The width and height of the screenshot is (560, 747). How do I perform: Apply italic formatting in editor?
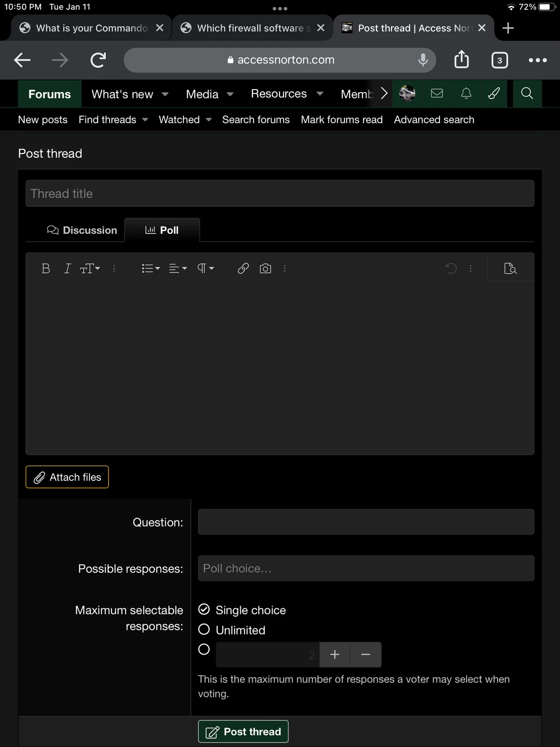point(67,268)
